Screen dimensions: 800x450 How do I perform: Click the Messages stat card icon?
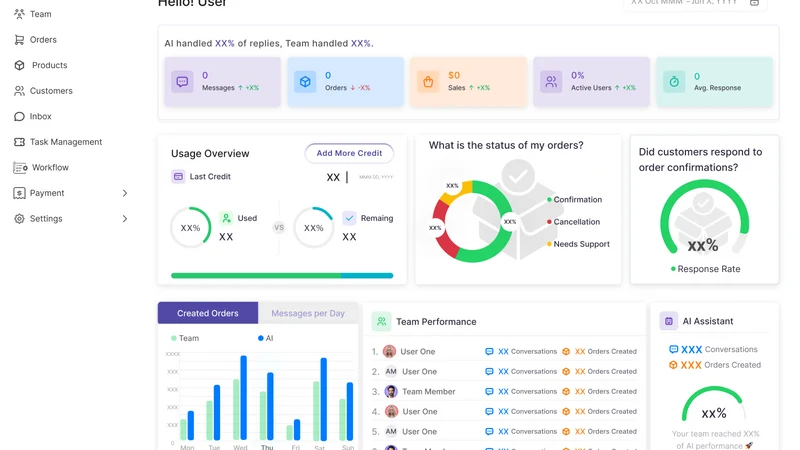coord(182,82)
